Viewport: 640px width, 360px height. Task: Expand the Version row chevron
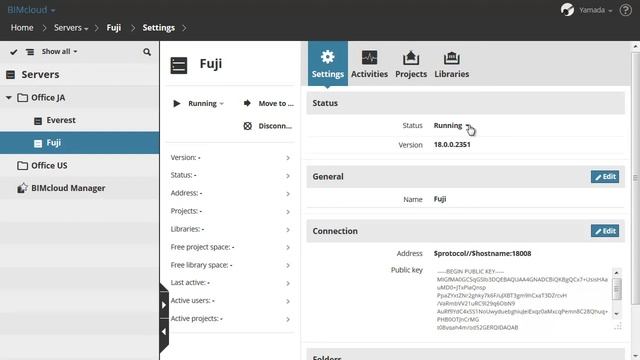tap(288, 158)
